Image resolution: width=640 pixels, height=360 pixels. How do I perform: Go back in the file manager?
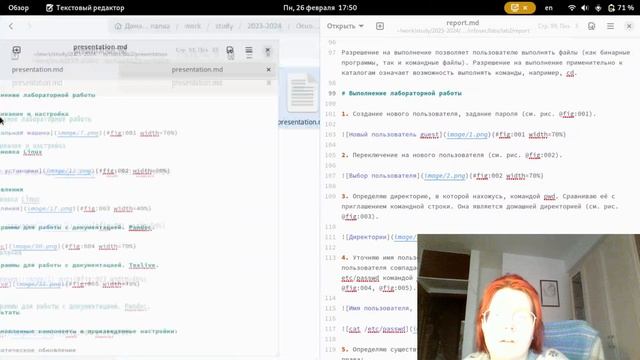11,26
